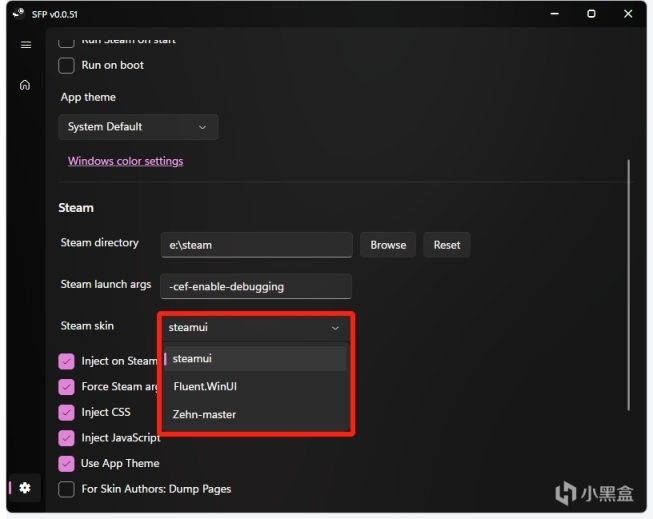Toggle the Inject JavaScript checkbox
Screen dimensions: 653x519
tap(66, 438)
